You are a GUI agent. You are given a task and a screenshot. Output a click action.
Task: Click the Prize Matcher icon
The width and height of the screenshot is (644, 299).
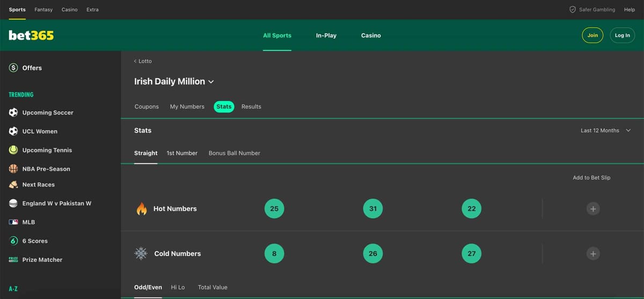pos(13,259)
